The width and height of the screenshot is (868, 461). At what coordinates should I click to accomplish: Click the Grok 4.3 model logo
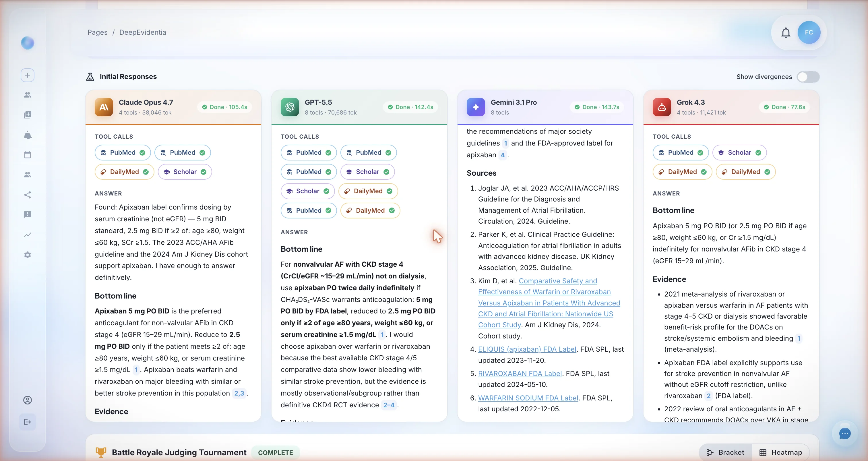[x=662, y=107]
